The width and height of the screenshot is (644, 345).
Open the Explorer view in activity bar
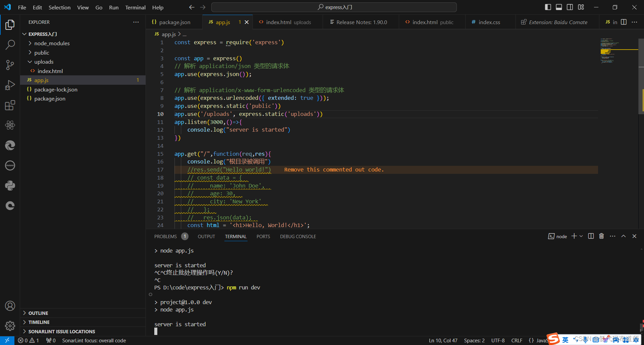click(10, 25)
